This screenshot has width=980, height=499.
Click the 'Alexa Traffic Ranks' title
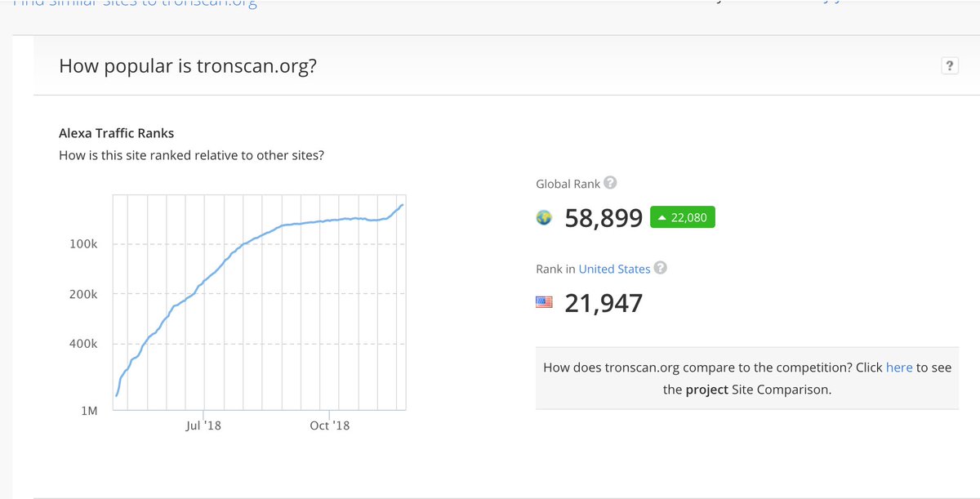[116, 133]
